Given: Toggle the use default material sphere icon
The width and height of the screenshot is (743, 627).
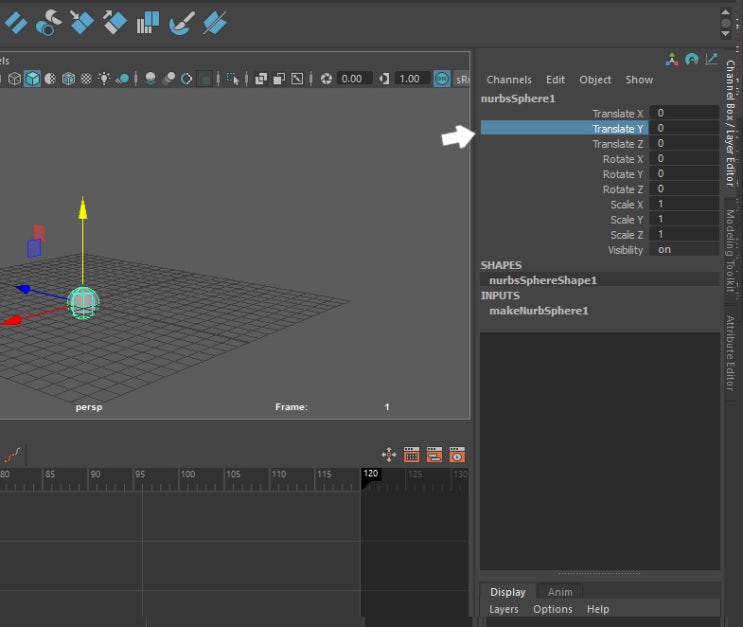Looking at the screenshot, I should 50,79.
